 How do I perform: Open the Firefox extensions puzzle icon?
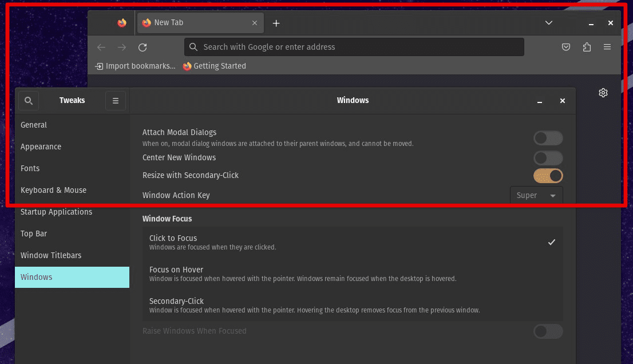click(x=587, y=48)
